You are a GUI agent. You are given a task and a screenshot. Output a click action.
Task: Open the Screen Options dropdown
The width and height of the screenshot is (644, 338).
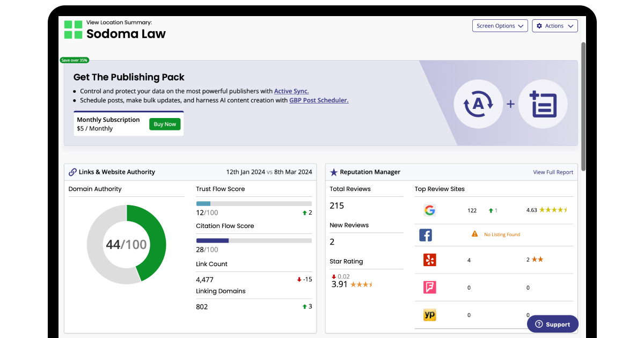coord(500,25)
